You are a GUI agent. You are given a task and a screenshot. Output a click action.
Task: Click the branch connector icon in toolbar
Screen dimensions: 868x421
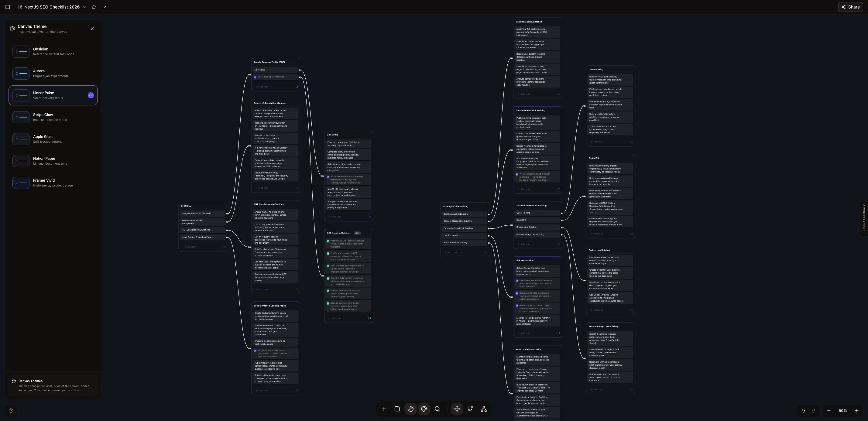click(470, 409)
